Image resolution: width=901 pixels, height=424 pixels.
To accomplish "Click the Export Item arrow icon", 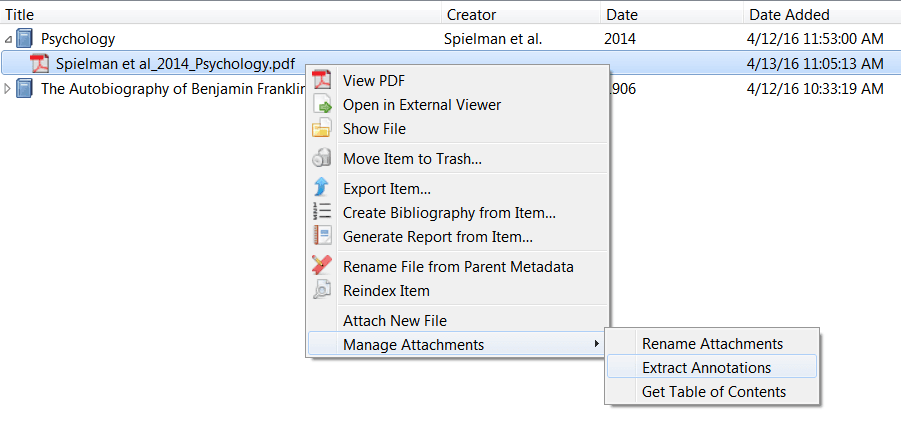I will coord(322,189).
